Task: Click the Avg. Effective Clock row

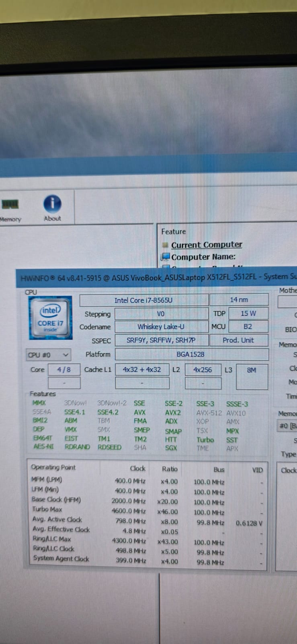Action: click(147, 530)
